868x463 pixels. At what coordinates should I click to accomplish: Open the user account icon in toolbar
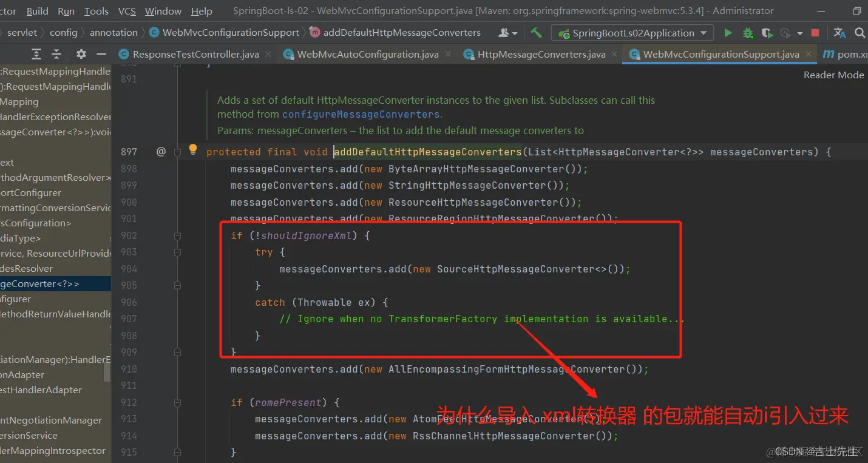point(507,33)
